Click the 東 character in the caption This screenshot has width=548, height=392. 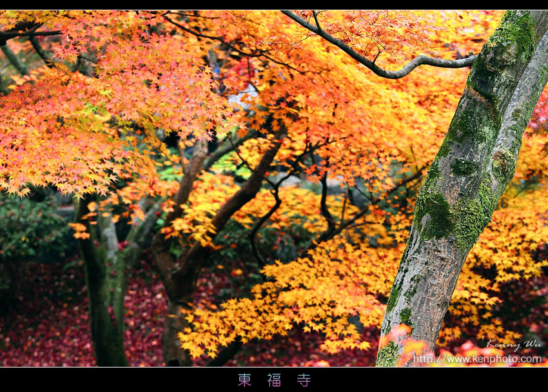coord(244,380)
